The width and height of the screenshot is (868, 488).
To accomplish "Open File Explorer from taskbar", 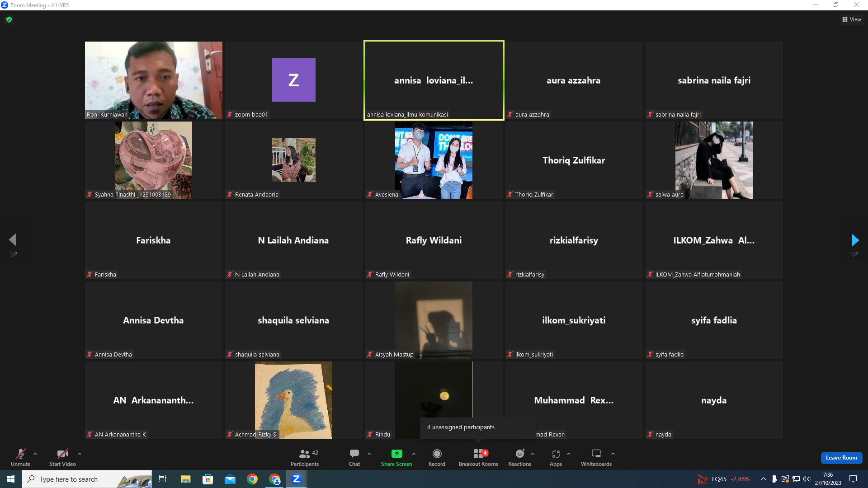I will (x=185, y=479).
